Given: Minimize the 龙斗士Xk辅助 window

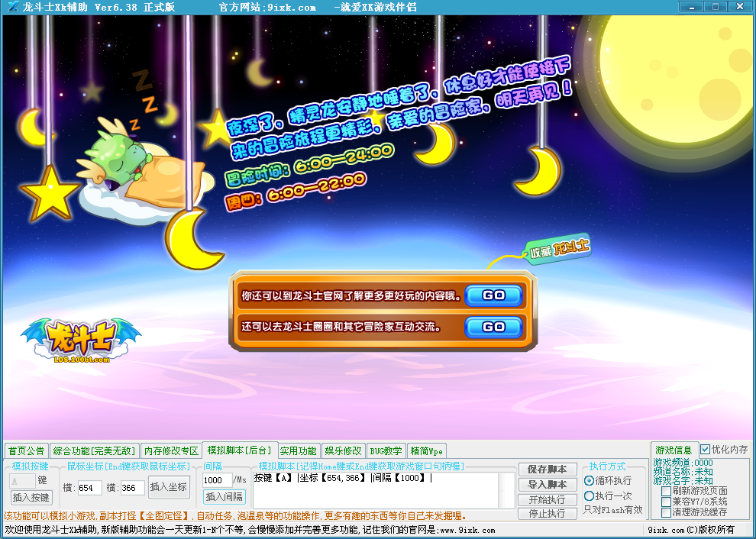Looking at the screenshot, I should (691, 7).
